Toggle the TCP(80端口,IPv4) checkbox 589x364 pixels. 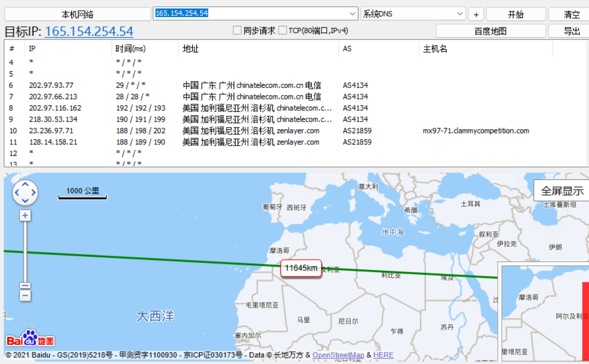(x=283, y=31)
